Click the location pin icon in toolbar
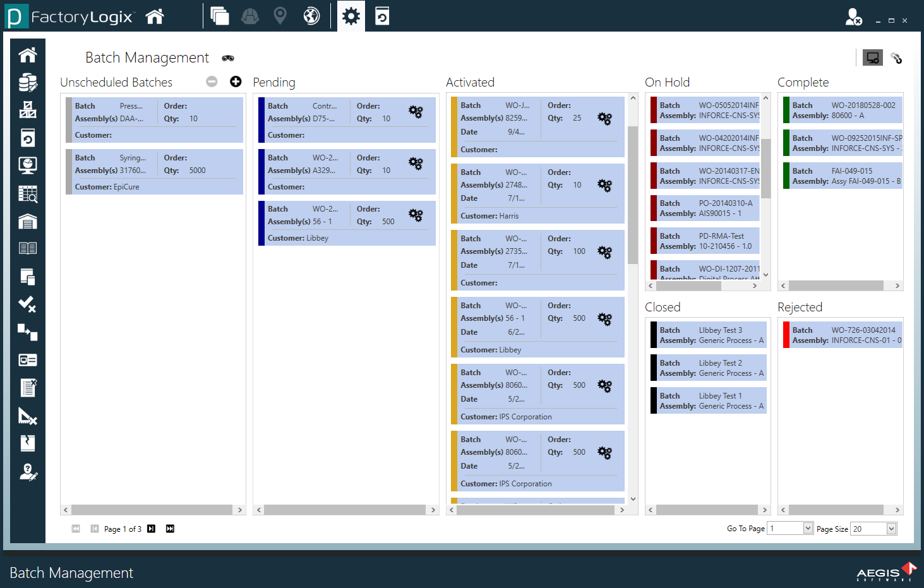This screenshot has height=588, width=924. point(280,16)
